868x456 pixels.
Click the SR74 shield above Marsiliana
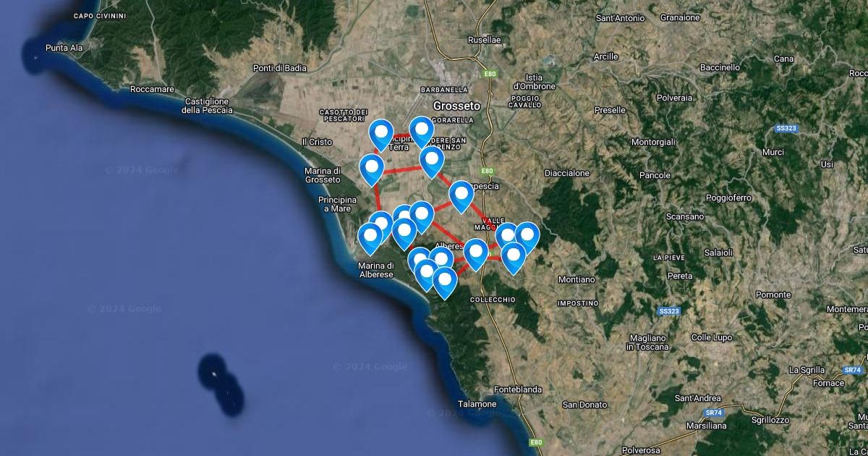[x=713, y=413]
